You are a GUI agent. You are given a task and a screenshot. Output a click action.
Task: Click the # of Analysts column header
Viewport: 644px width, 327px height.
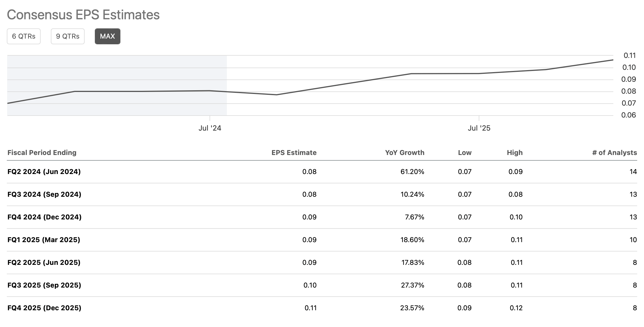coord(614,153)
